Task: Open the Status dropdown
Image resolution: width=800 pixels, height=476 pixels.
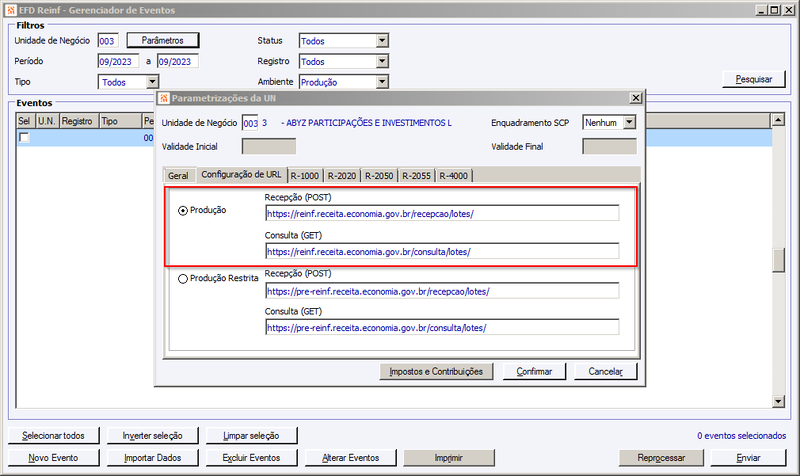Action: click(382, 41)
